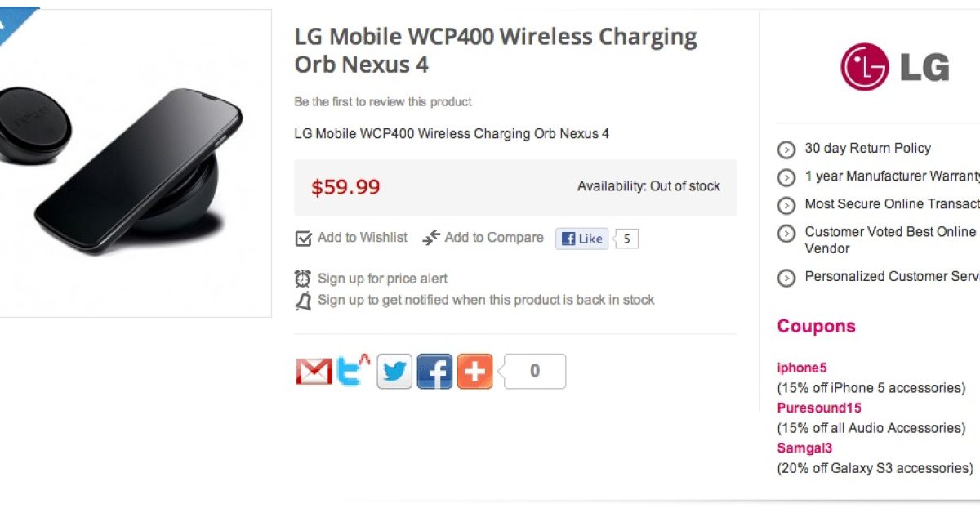This screenshot has height=513, width=980.
Task: Click the bell back-in-stock icon
Action: click(303, 301)
